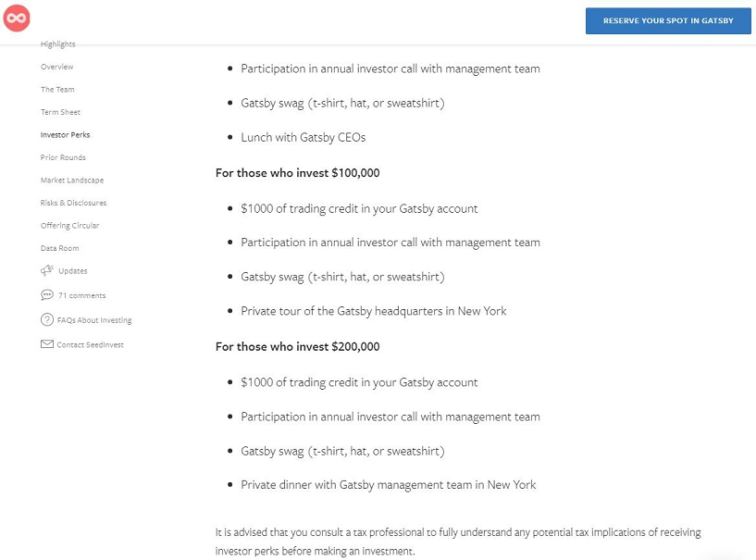Screen dimensions: 756x560
Task: Select Term Sheet in sidebar
Action: 60,112
